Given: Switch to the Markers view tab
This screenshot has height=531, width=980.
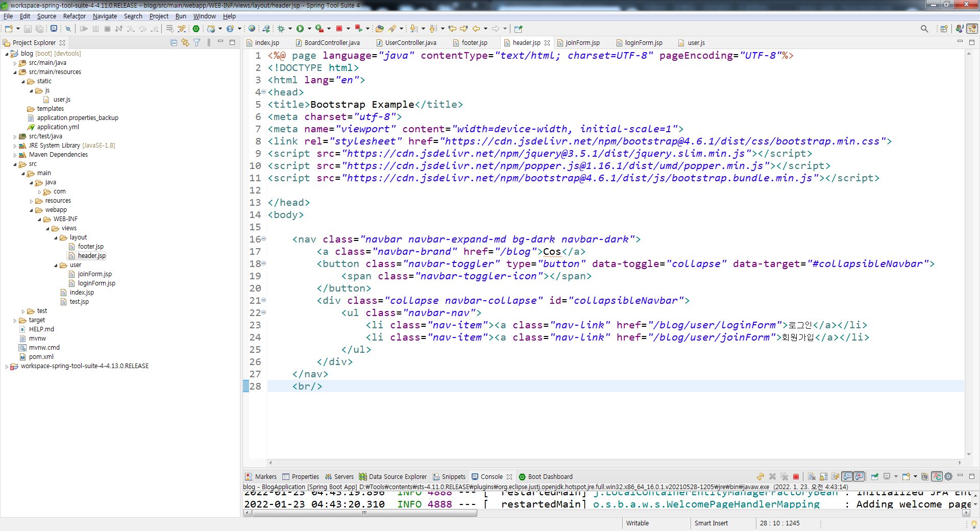Looking at the screenshot, I should 261,477.
